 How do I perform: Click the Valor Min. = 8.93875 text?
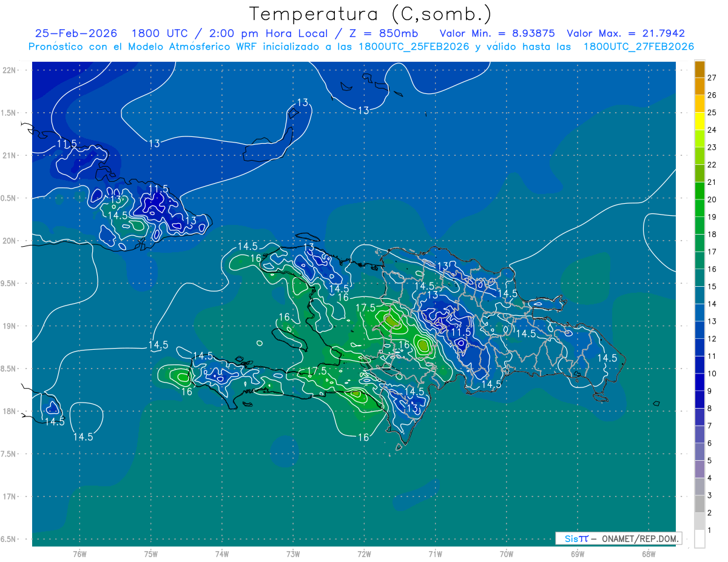click(x=498, y=33)
